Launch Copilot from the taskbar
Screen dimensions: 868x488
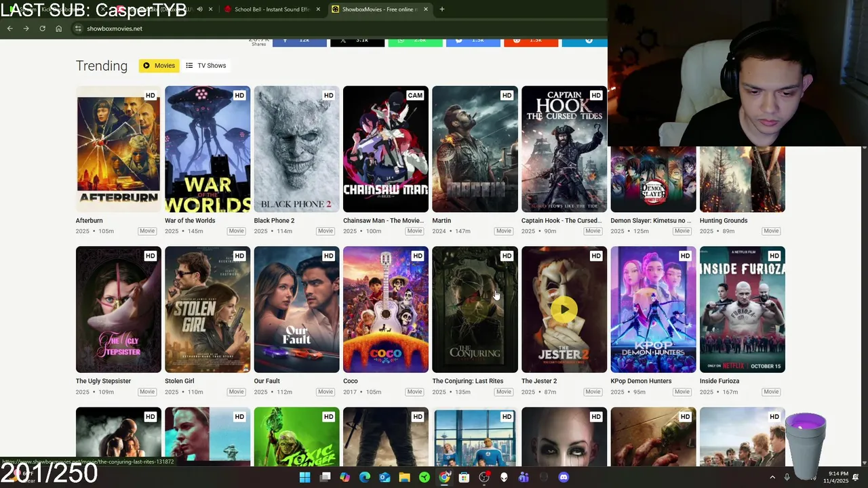point(344,477)
